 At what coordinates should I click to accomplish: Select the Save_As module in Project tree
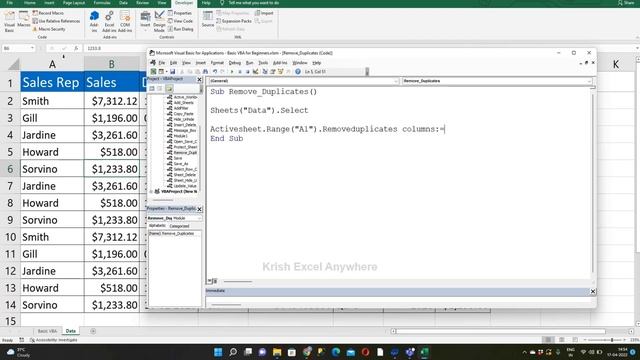click(x=181, y=164)
